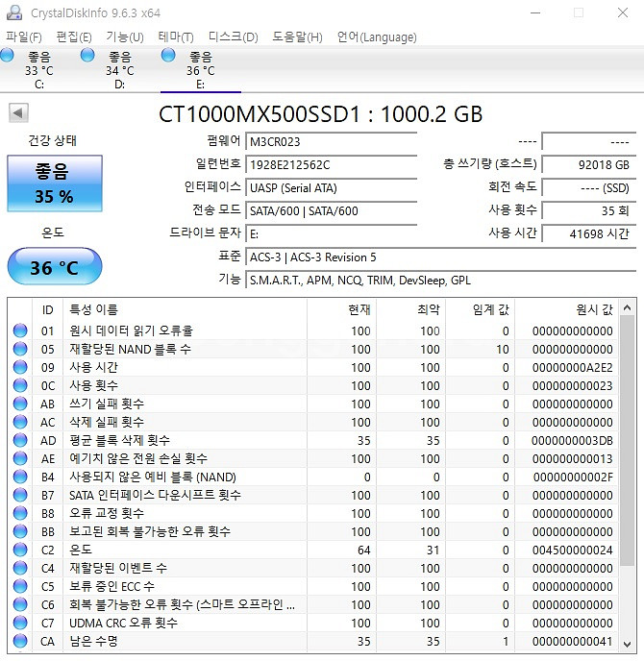Open the 디스크(D) menu
Viewport: 644px width, 661px height.
[234, 37]
